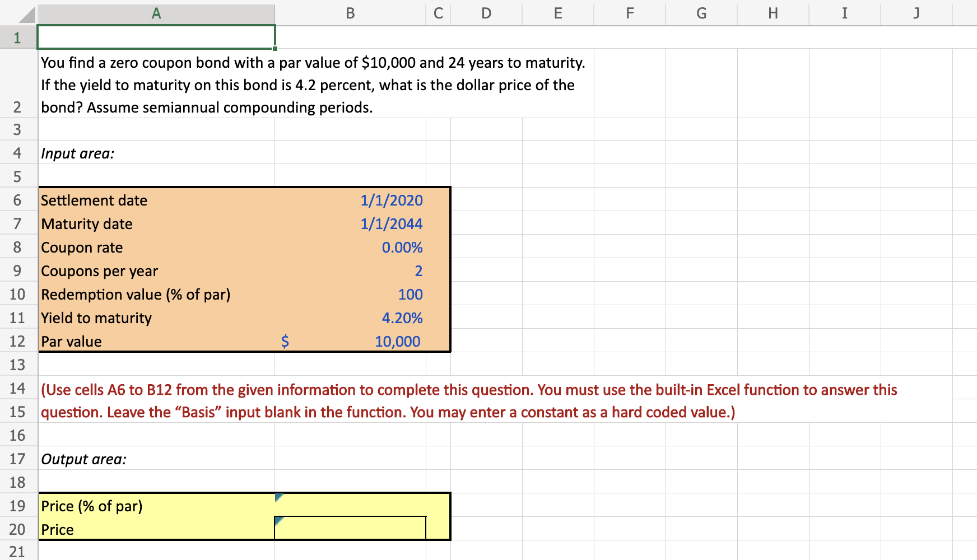The height and width of the screenshot is (560, 977).
Task: Click the 'Output area:' label
Action: click(x=83, y=459)
